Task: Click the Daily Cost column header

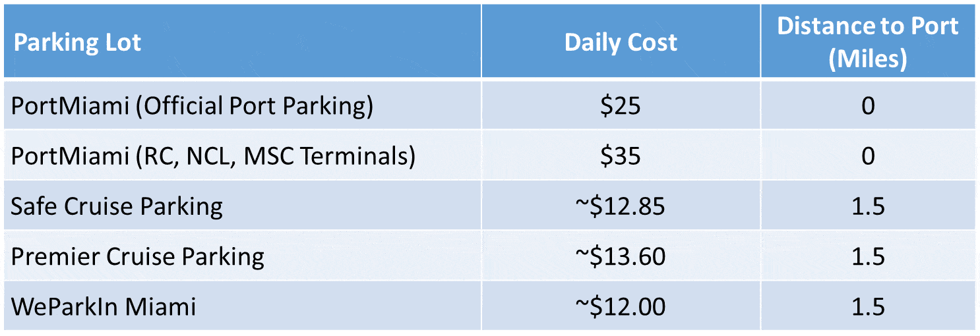Action: 621,42
